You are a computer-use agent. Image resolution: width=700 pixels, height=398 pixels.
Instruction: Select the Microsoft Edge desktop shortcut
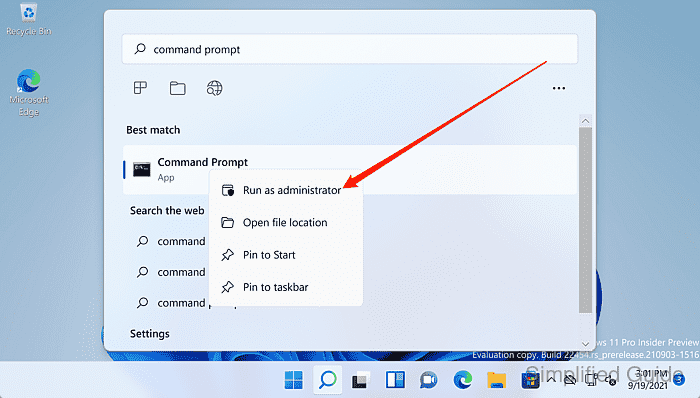click(29, 93)
